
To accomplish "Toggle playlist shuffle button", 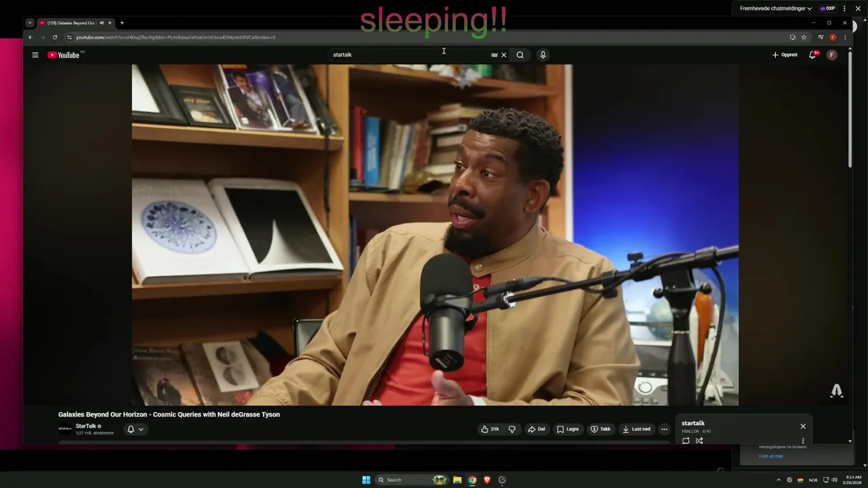I will point(699,441).
